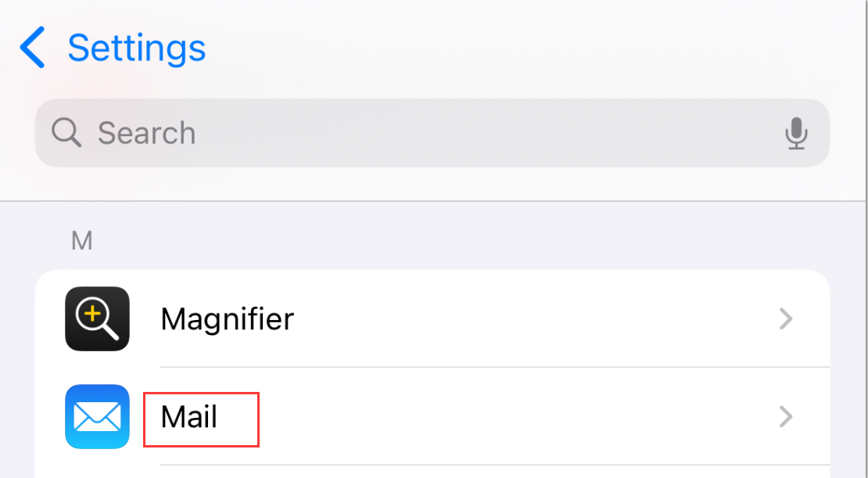This screenshot has height=478, width=868.
Task: Tap the magnifying glass in search bar
Action: [66, 133]
